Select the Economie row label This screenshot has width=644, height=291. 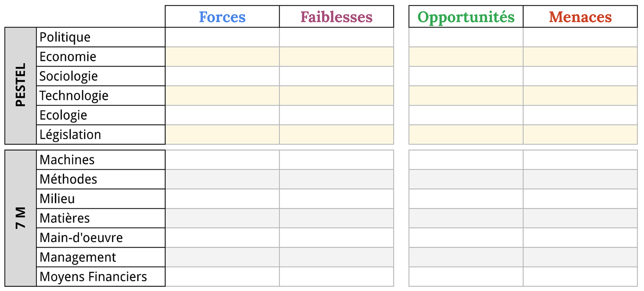tap(68, 57)
